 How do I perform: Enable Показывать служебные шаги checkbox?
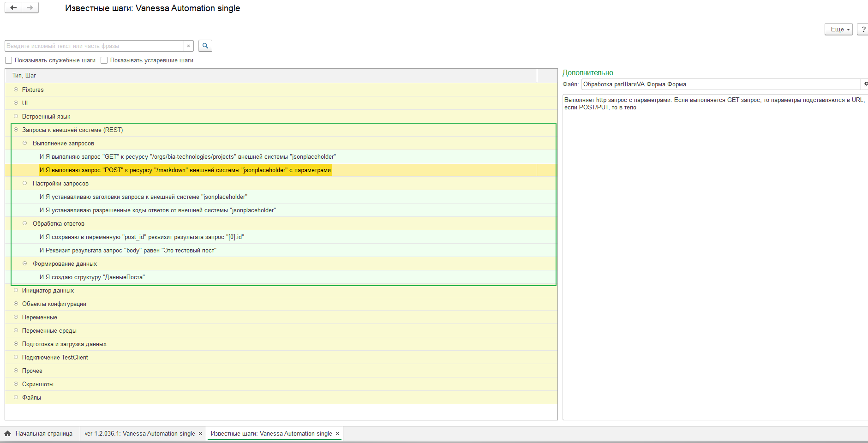point(9,60)
